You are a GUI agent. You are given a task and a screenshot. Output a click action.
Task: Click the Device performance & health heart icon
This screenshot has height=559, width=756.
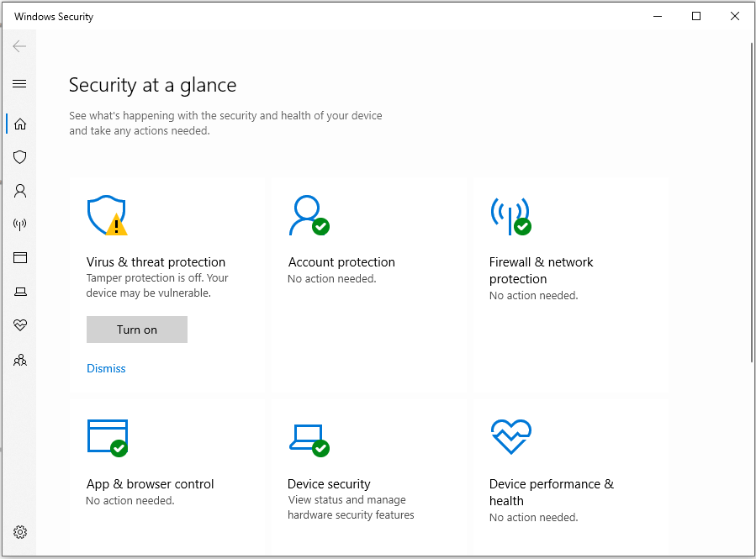[x=510, y=436]
